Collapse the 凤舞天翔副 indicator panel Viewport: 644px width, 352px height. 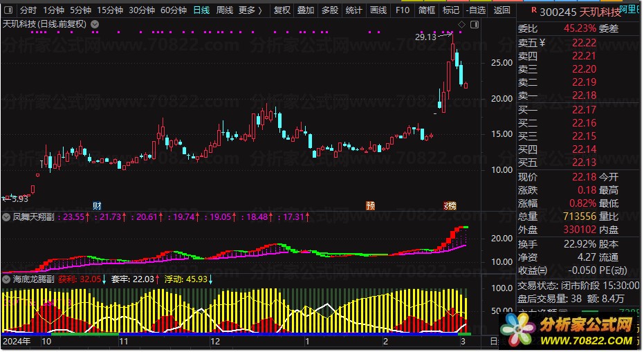[x=6, y=217]
